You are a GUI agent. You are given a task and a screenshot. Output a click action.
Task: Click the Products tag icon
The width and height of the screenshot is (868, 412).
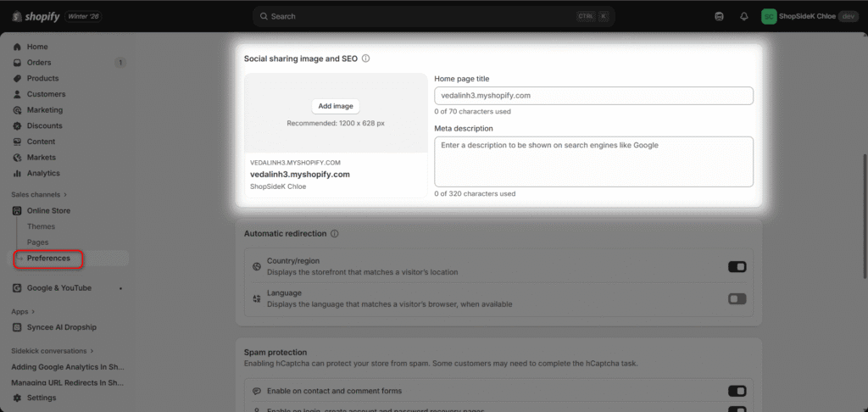(x=17, y=79)
